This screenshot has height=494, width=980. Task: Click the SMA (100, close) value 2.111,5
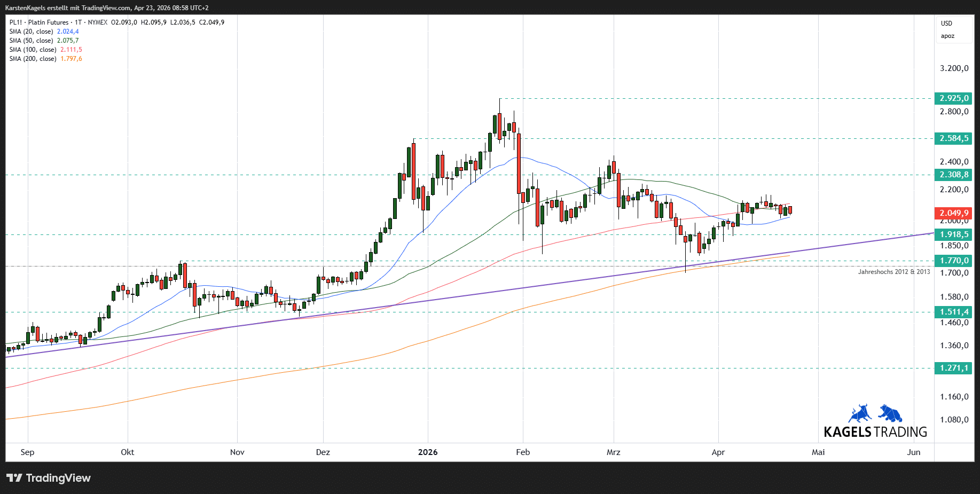(x=71, y=50)
